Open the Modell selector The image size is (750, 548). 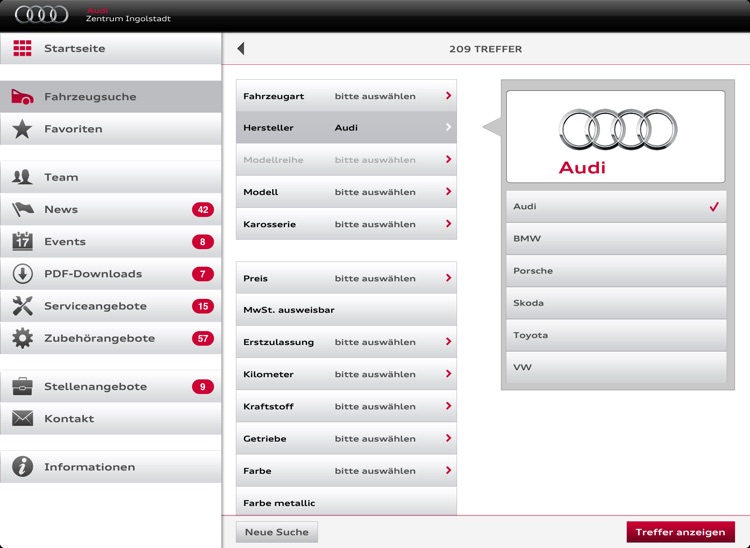(346, 192)
